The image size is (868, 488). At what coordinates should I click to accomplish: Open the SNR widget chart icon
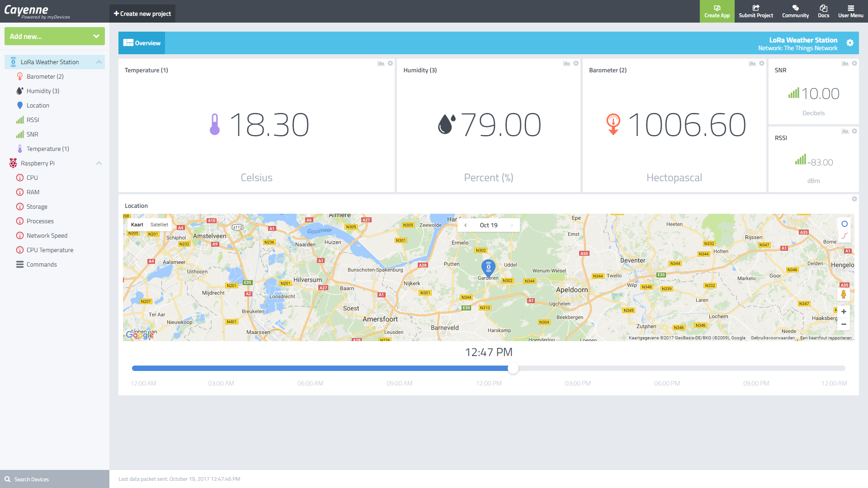click(845, 63)
